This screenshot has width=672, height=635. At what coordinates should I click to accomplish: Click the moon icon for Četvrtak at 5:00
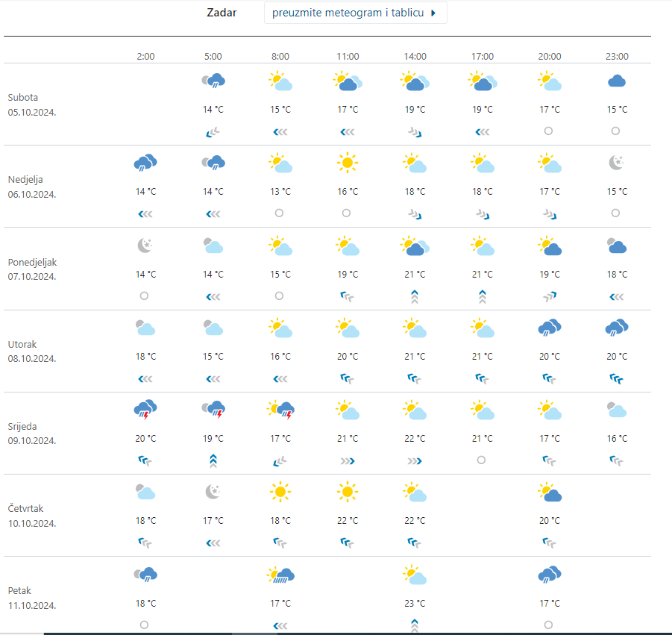213,492
